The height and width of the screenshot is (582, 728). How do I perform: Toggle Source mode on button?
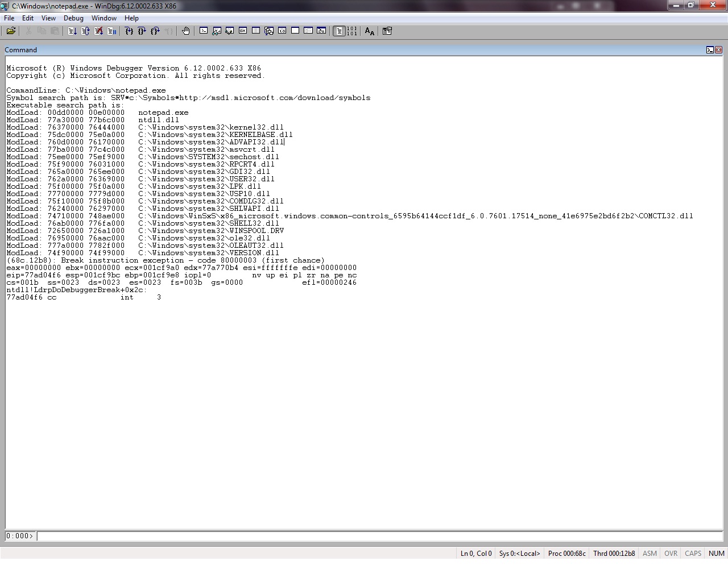point(339,31)
